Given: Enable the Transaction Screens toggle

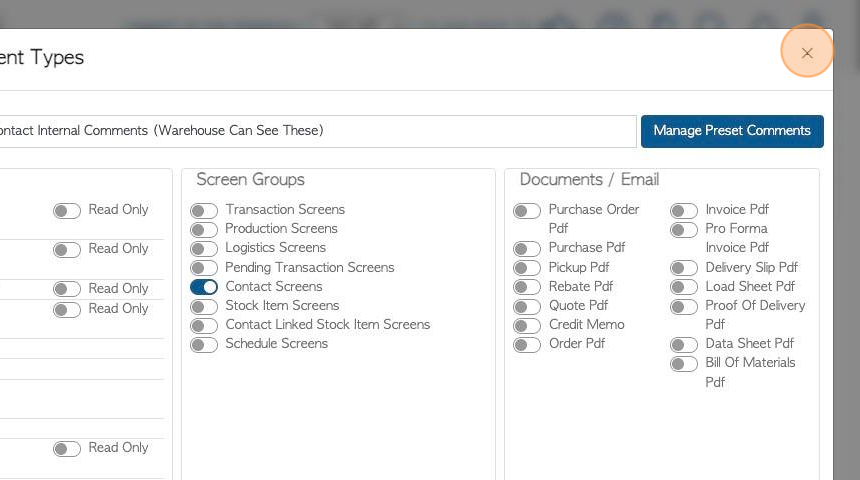Looking at the screenshot, I should pos(204,211).
